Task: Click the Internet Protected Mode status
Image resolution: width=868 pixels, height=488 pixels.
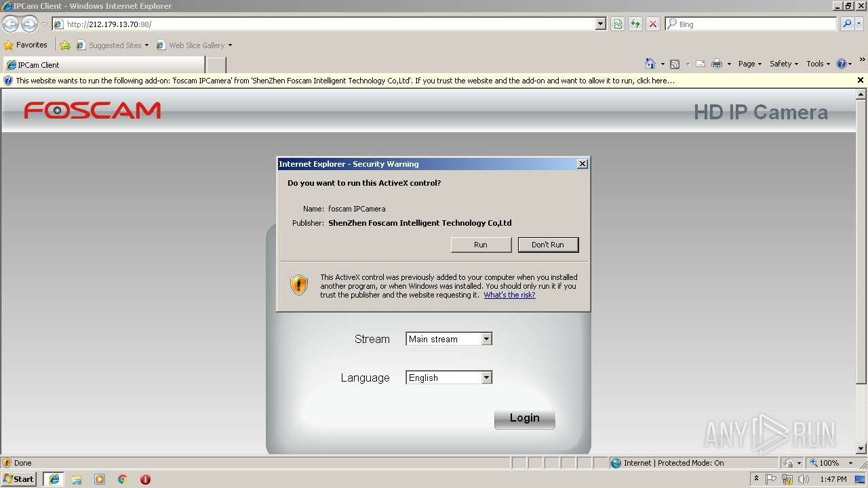Action: point(673,463)
